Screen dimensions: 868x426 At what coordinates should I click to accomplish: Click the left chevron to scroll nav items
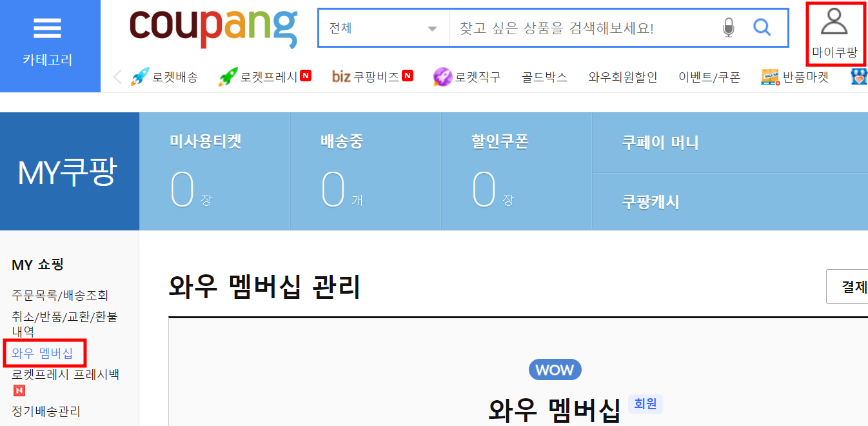click(117, 76)
